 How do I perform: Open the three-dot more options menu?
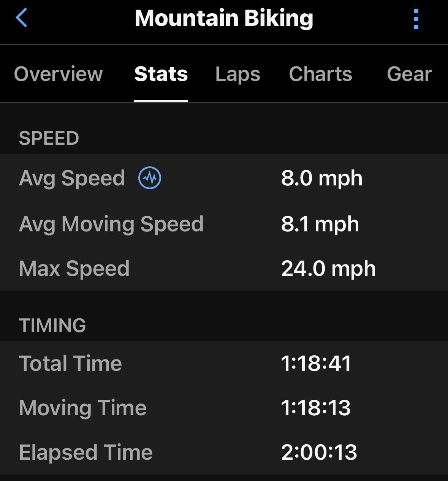(416, 19)
